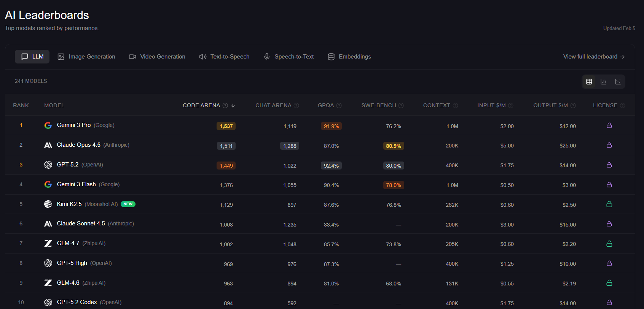Click Context column help icon
This screenshot has height=309, width=644.
pyautogui.click(x=455, y=106)
